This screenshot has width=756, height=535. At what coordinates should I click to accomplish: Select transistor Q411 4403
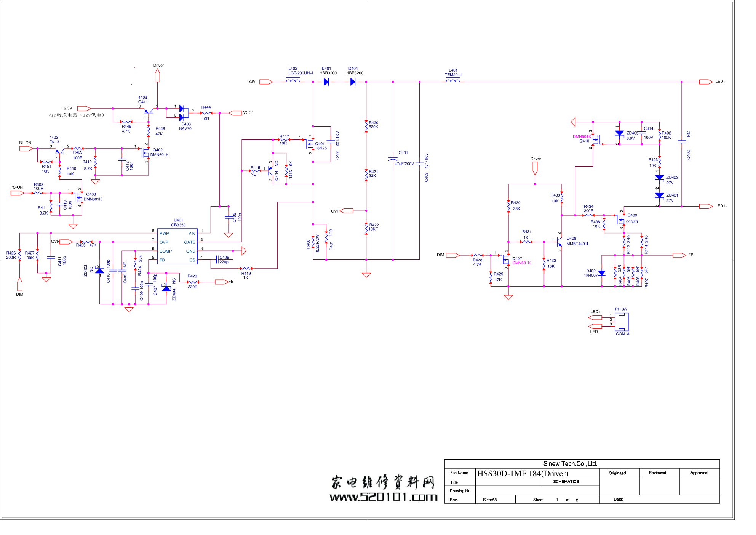click(148, 111)
